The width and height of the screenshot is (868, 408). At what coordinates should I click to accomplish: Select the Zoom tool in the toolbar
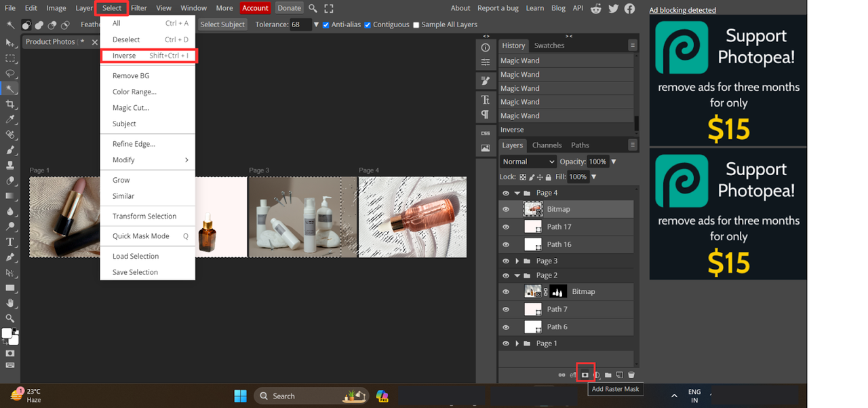click(10, 318)
